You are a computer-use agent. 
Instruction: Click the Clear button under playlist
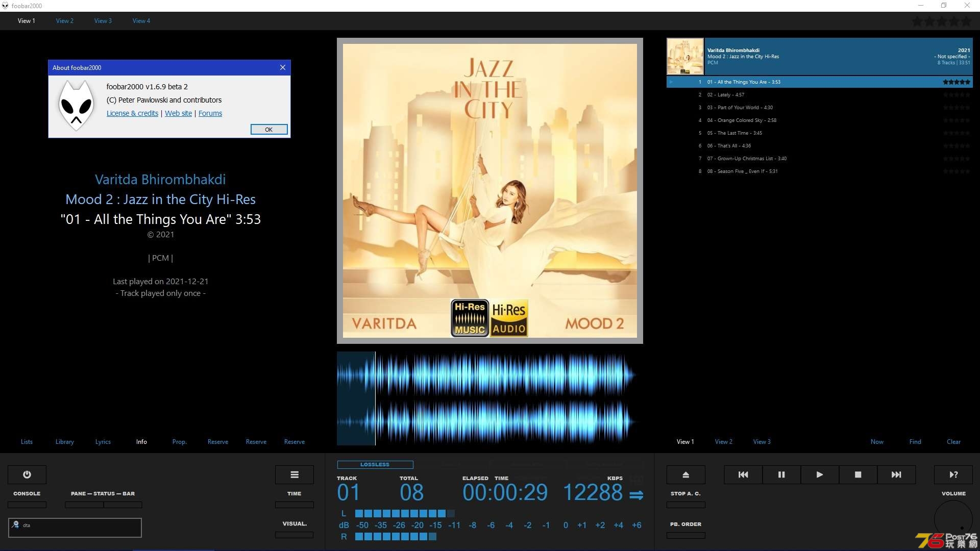(953, 442)
